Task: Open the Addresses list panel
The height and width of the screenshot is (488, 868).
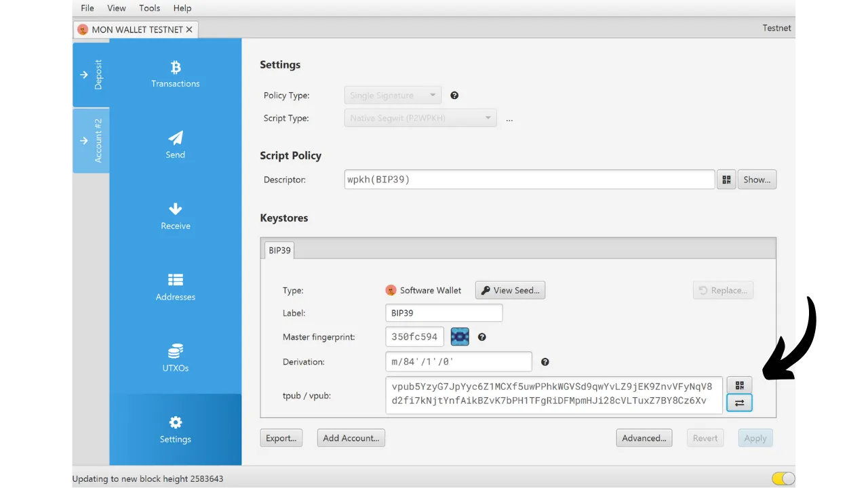Action: [175, 287]
